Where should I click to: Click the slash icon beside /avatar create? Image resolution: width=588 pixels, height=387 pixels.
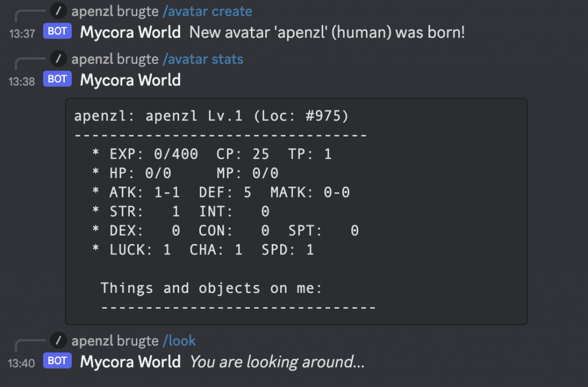click(58, 11)
